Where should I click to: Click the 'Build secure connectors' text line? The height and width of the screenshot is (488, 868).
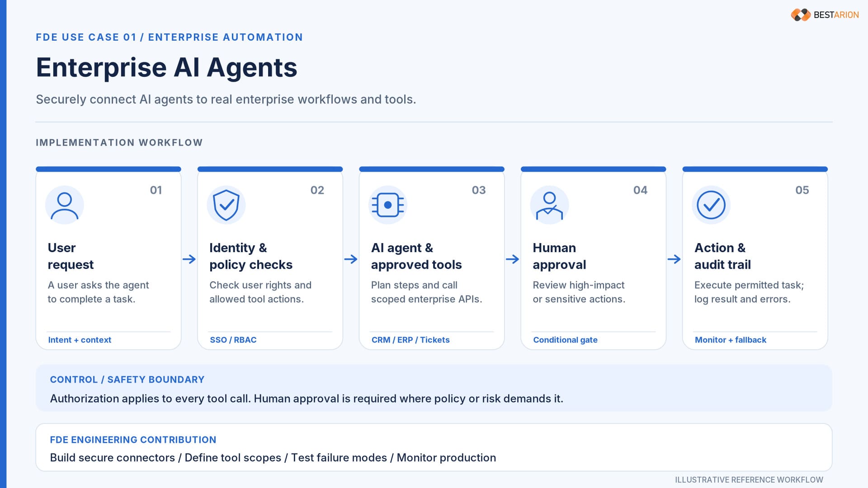[x=273, y=458]
